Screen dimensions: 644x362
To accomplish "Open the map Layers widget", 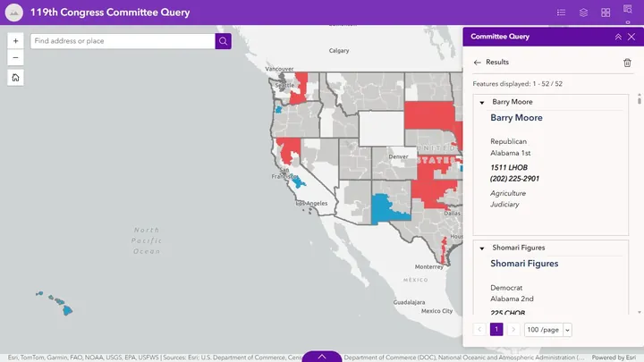I will point(583,13).
